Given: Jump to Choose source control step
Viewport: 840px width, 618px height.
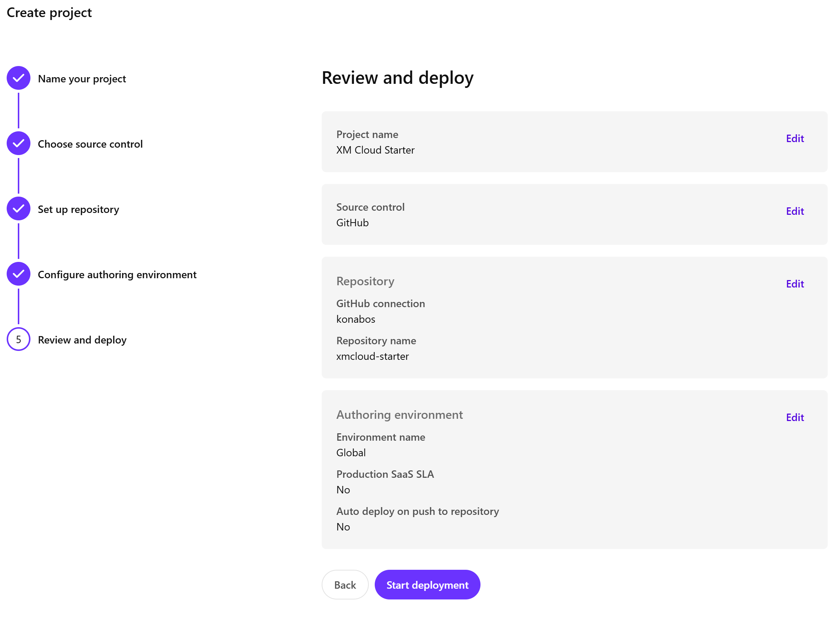Looking at the screenshot, I should tap(90, 144).
